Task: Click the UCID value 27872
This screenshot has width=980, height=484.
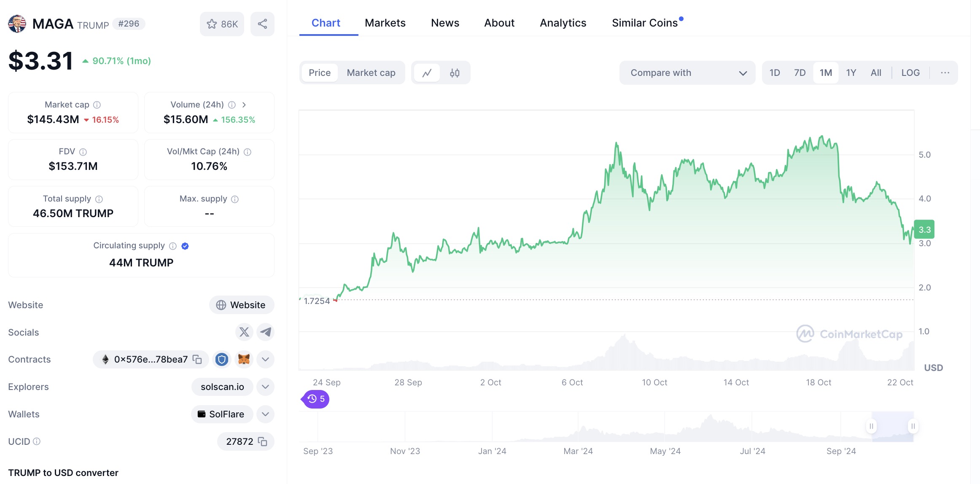Action: point(240,441)
